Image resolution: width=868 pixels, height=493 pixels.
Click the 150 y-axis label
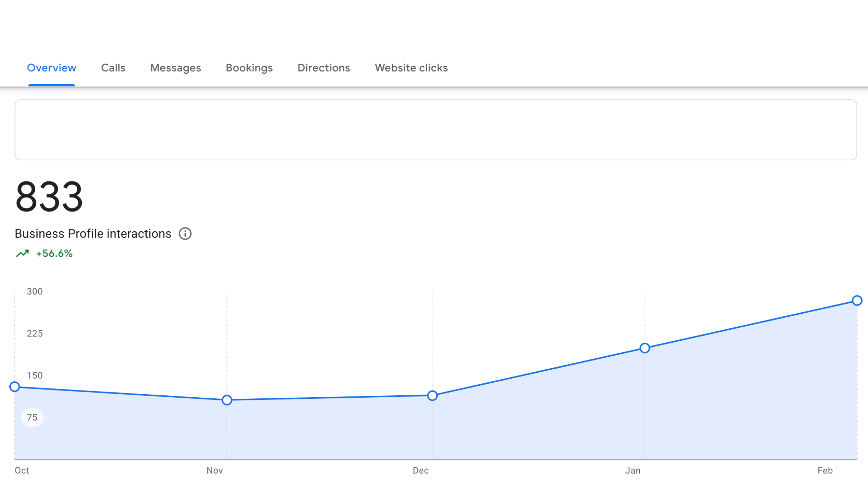click(x=35, y=376)
